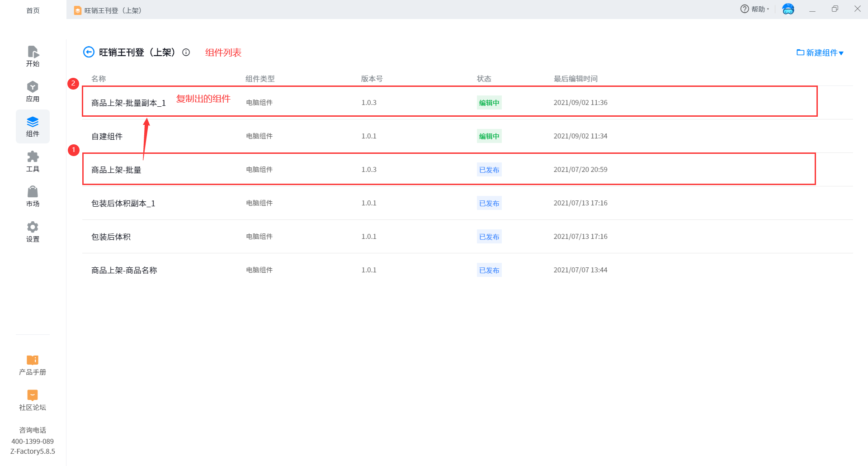Go to the 应用 (Apps) section
Image resolution: width=868 pixels, height=466 pixels.
tap(33, 91)
